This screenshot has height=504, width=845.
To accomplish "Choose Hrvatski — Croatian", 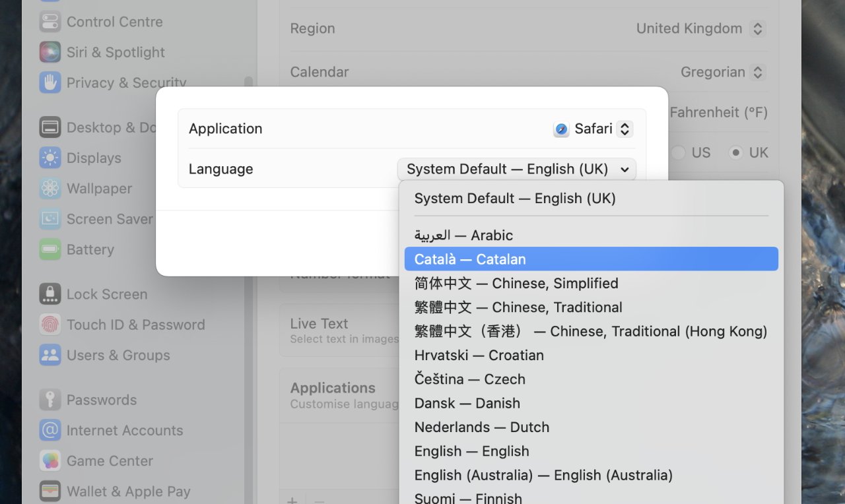I will pos(591,355).
